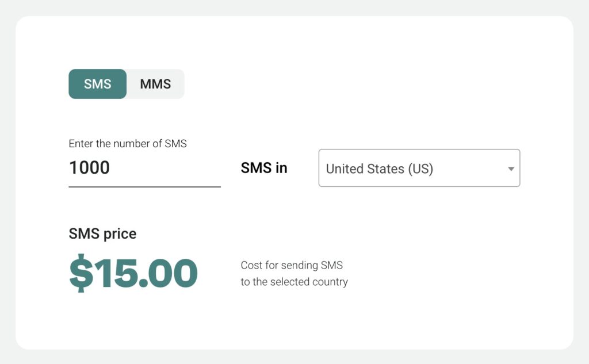Open the United States (US) country dropdown
Image resolution: width=589 pixels, height=364 pixels.
click(419, 168)
